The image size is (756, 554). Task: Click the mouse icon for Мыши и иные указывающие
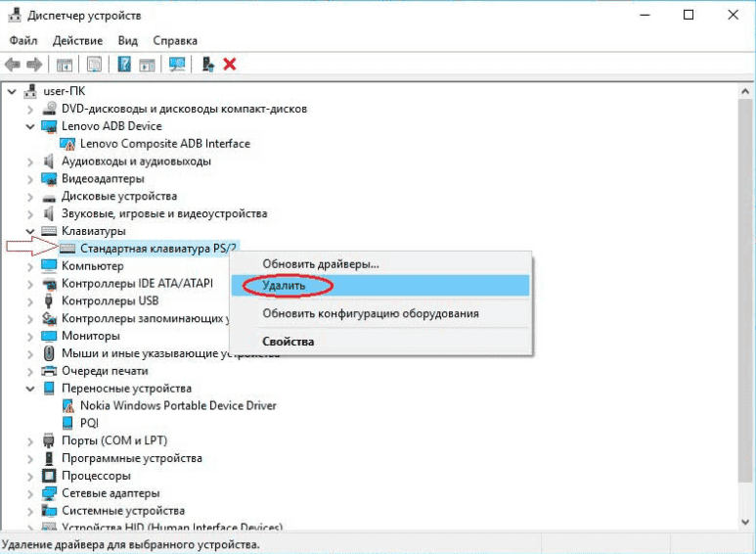(x=49, y=353)
